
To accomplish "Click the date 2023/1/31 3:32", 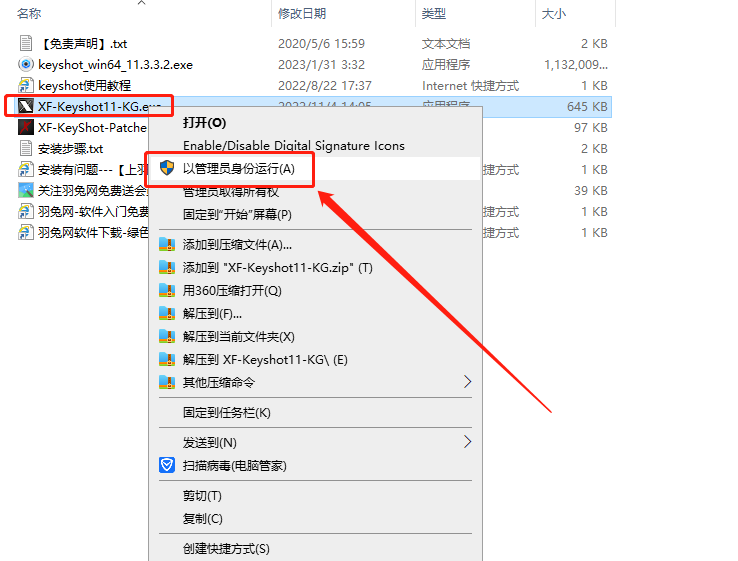I will (321, 64).
